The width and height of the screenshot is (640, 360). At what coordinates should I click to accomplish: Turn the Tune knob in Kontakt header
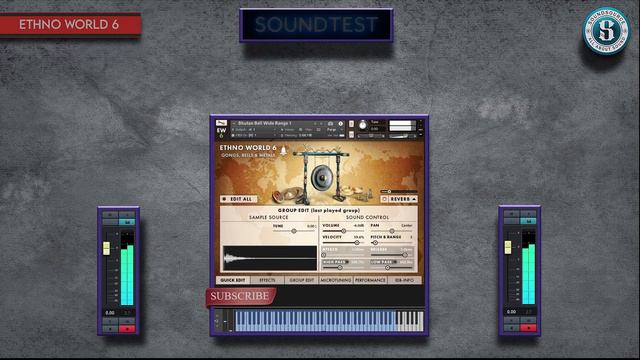pos(362,125)
